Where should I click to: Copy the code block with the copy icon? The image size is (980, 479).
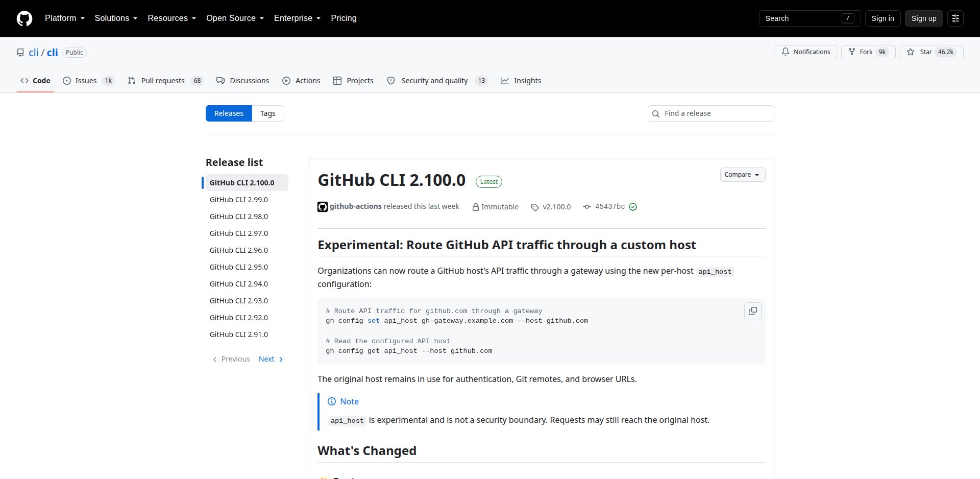click(753, 311)
